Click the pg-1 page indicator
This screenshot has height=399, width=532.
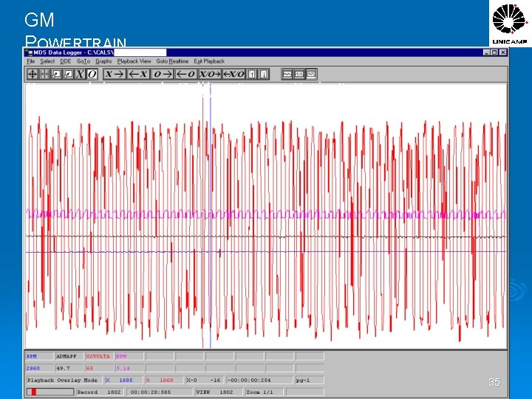click(x=310, y=380)
